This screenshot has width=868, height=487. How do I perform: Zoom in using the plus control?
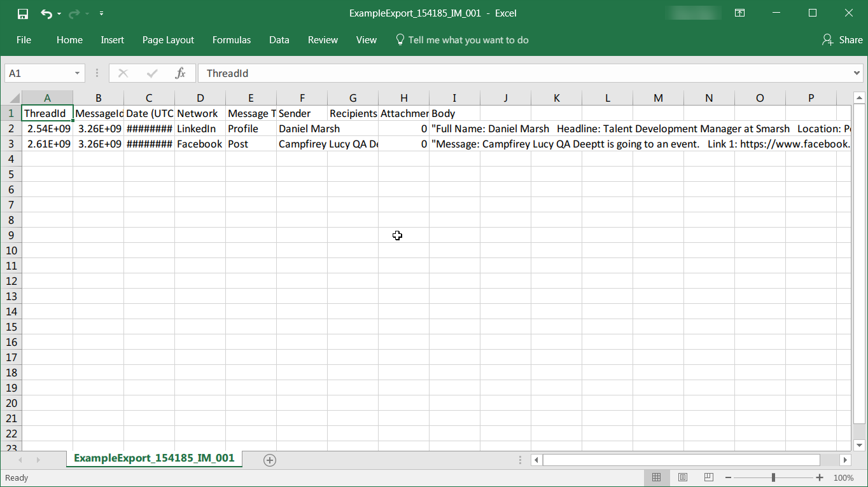click(x=819, y=477)
